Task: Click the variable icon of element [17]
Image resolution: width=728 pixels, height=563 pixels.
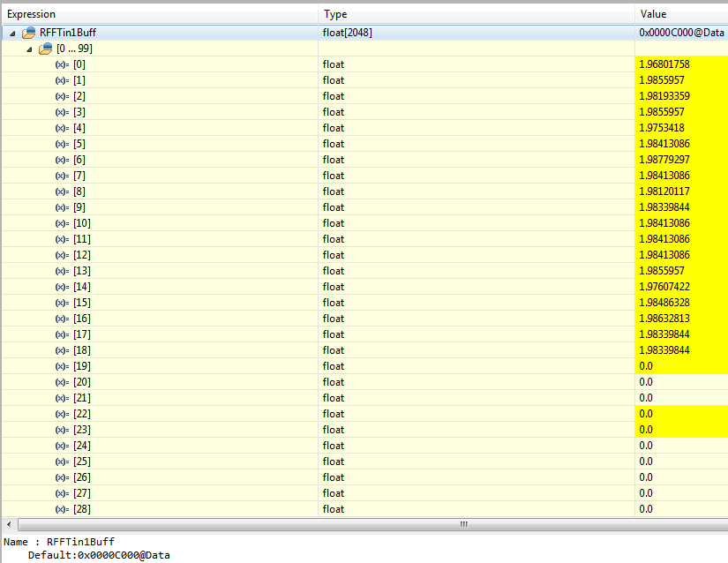Action: pyautogui.click(x=63, y=334)
